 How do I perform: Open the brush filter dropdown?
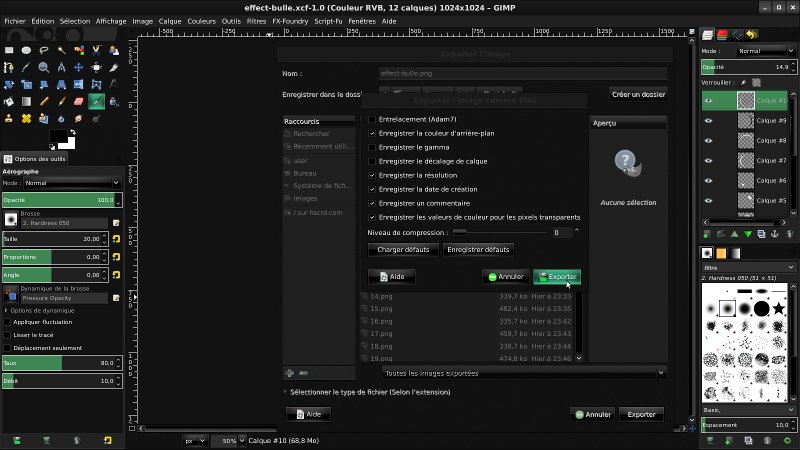coord(748,267)
